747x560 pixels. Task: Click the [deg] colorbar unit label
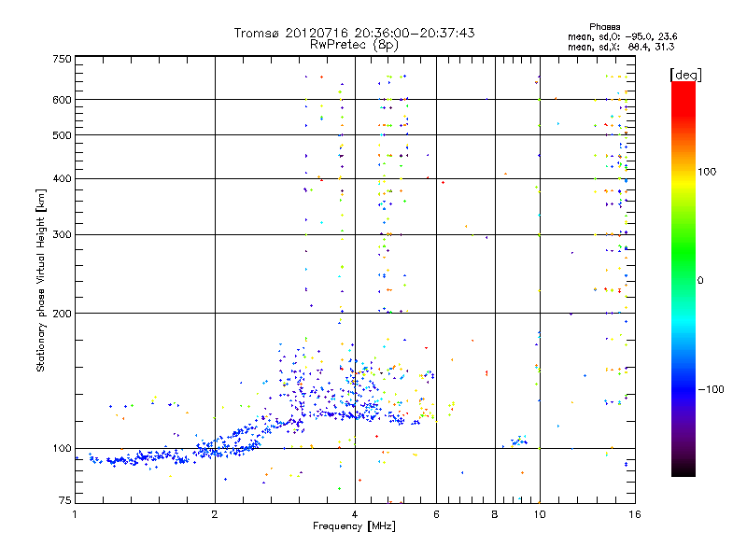685,75
